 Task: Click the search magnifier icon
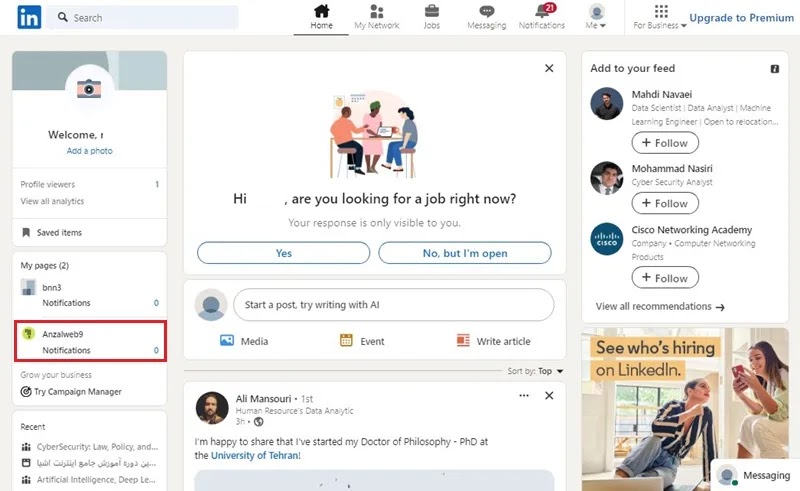click(63, 17)
